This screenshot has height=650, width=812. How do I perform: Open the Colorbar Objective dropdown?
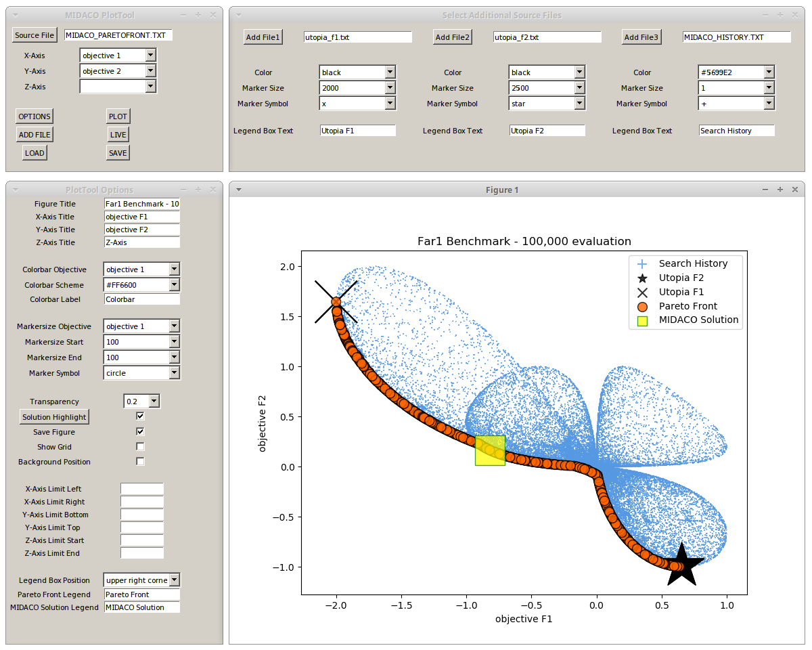(175, 269)
